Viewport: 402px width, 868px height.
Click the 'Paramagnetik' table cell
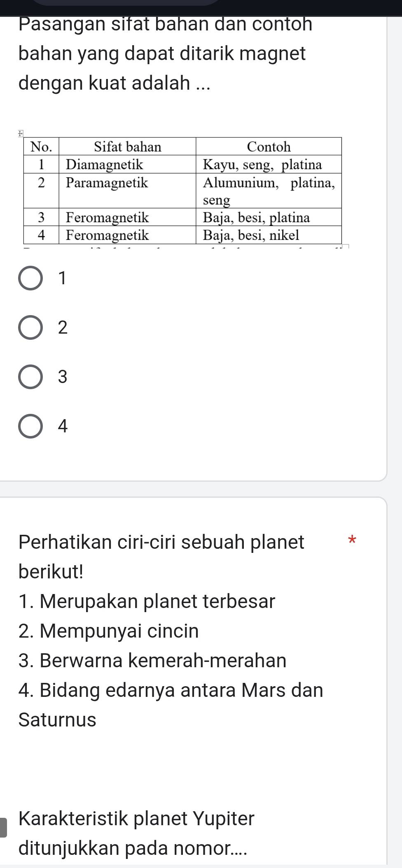(x=107, y=182)
